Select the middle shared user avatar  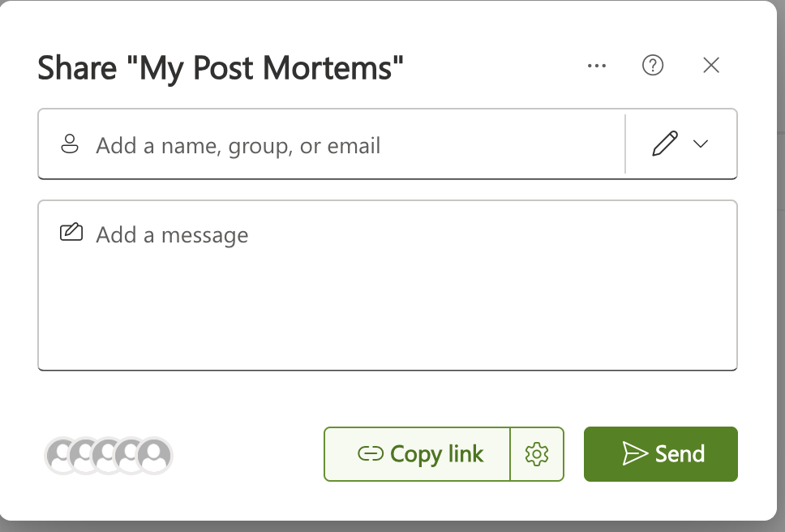coord(106,455)
